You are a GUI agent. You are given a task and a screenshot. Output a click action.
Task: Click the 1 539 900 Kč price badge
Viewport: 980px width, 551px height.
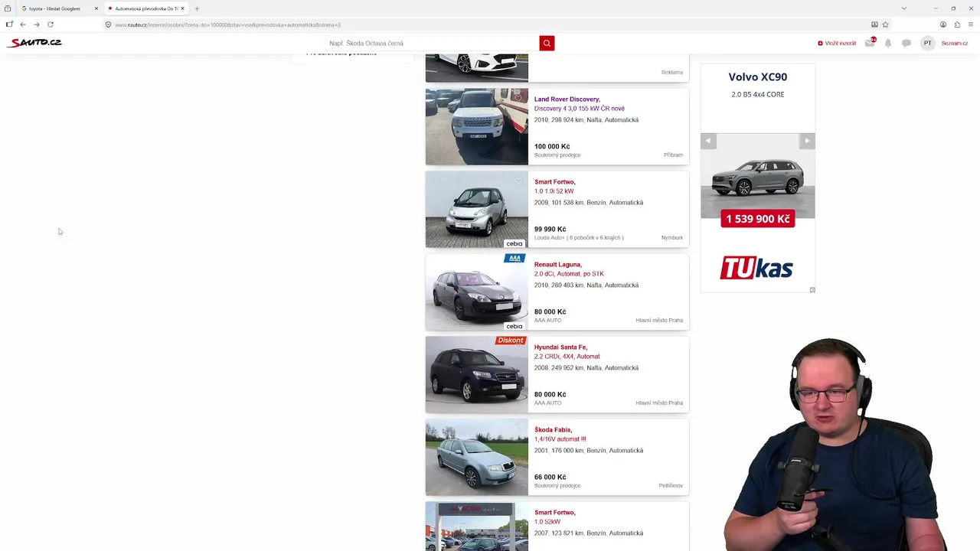tap(758, 219)
